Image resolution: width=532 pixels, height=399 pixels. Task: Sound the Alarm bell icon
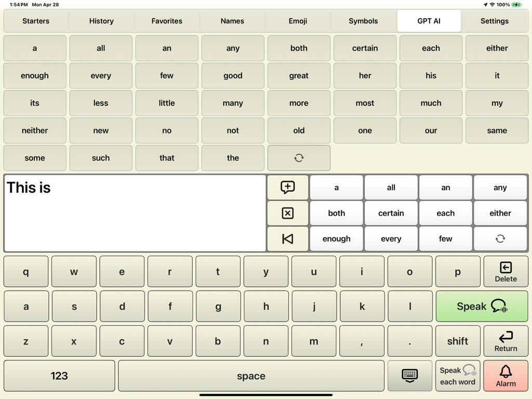[506, 376]
